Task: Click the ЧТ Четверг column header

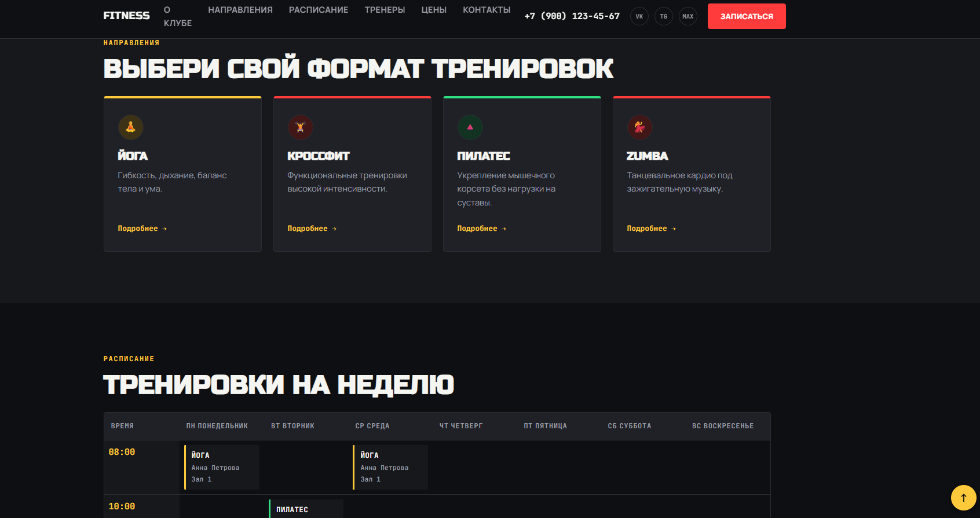Action: tap(461, 426)
